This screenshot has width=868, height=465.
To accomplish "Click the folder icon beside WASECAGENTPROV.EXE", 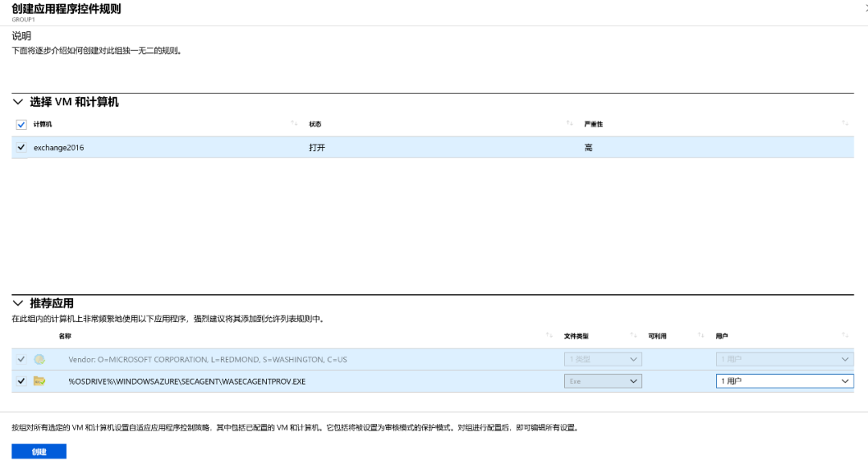I will (x=39, y=381).
